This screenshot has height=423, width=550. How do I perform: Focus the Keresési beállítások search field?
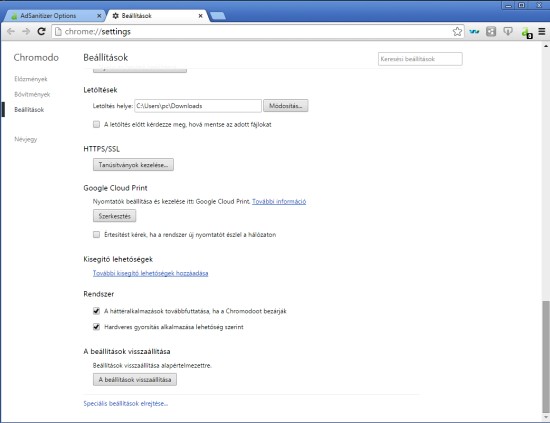pos(420,59)
